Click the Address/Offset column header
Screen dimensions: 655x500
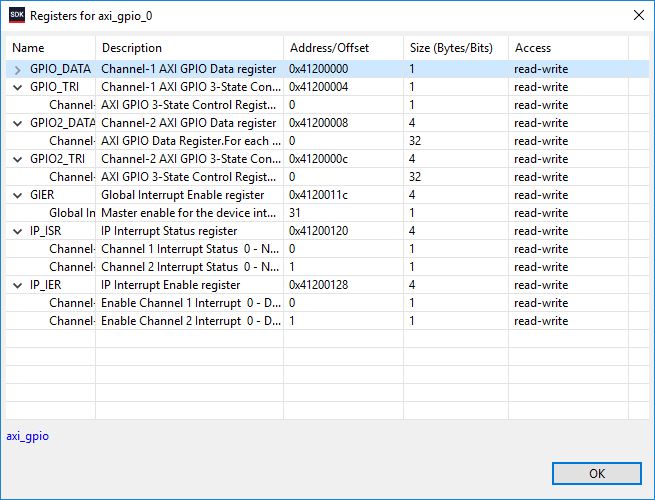[343, 48]
